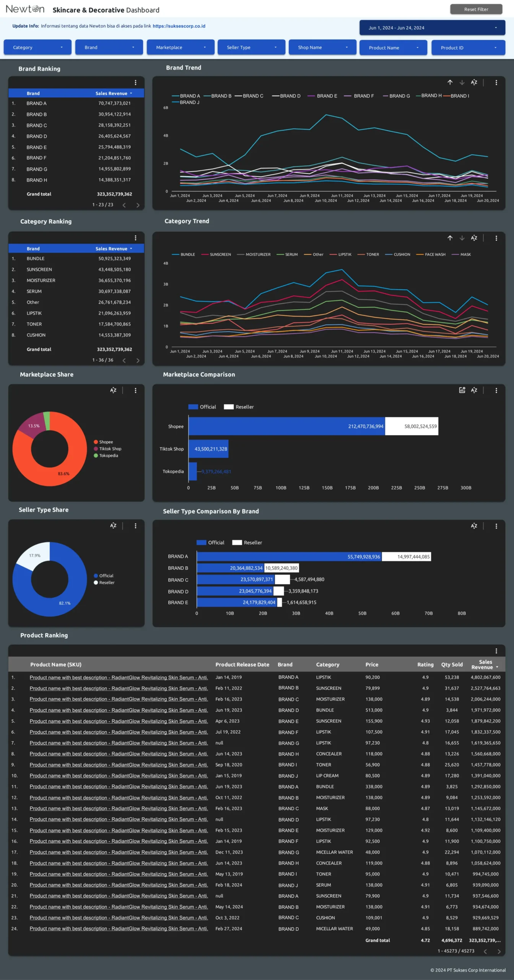Image resolution: width=514 pixels, height=980 pixels.
Task: Sort Product Ranking by Rating column header
Action: click(x=425, y=665)
